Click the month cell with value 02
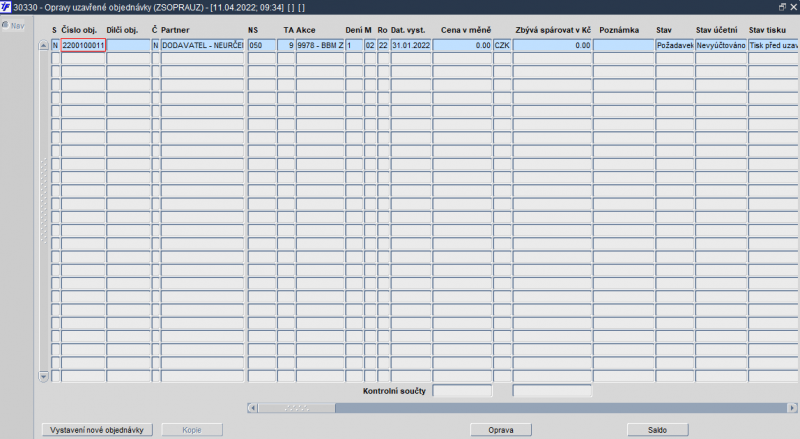This screenshot has height=439, width=800. click(x=370, y=45)
